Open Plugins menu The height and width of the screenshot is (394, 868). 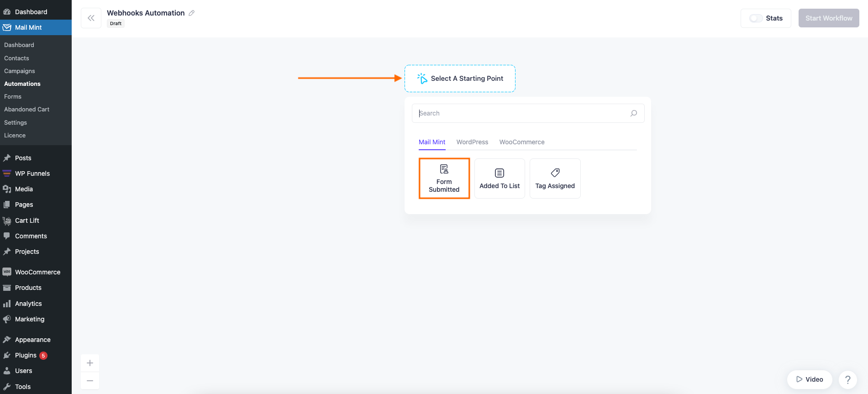pos(36,355)
